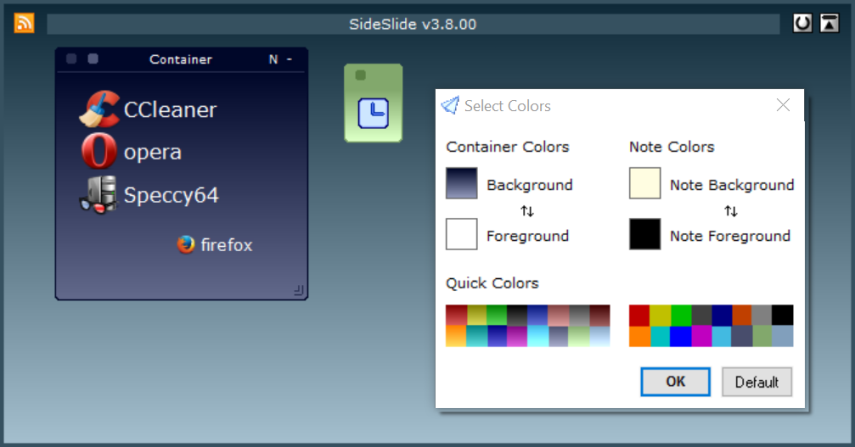Confirm colors with the OK button
Screen dimensions: 855x447
[x=675, y=382]
